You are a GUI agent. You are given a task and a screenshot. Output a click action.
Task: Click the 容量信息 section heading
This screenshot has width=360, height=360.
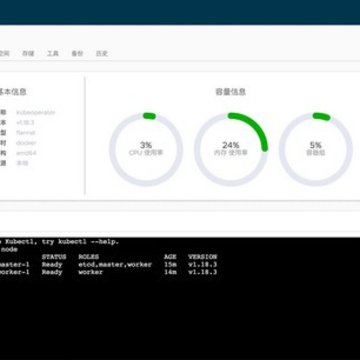pyautogui.click(x=231, y=92)
